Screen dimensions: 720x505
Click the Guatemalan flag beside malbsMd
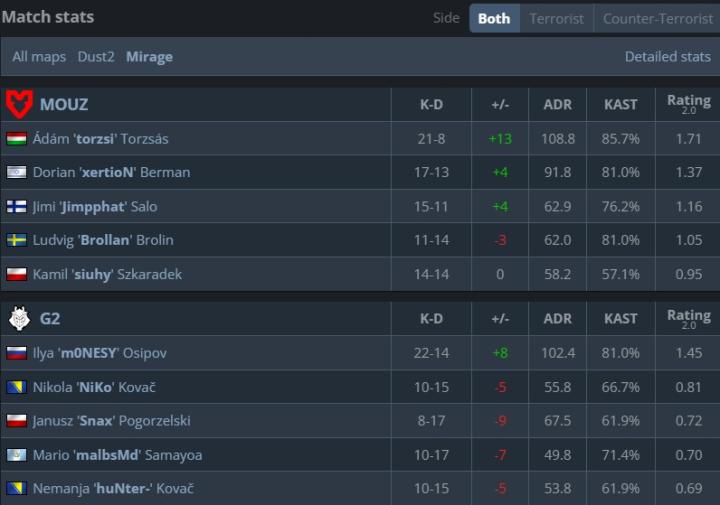(x=17, y=455)
